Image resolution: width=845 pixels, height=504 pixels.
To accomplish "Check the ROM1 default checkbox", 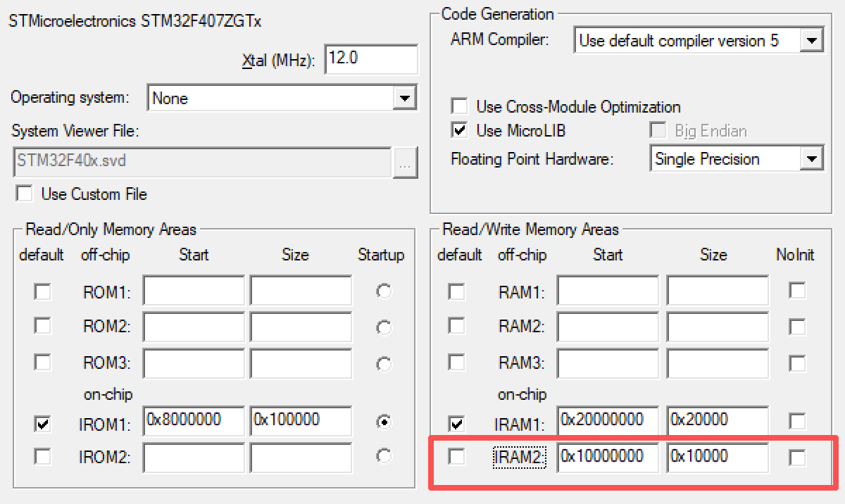I will click(43, 291).
